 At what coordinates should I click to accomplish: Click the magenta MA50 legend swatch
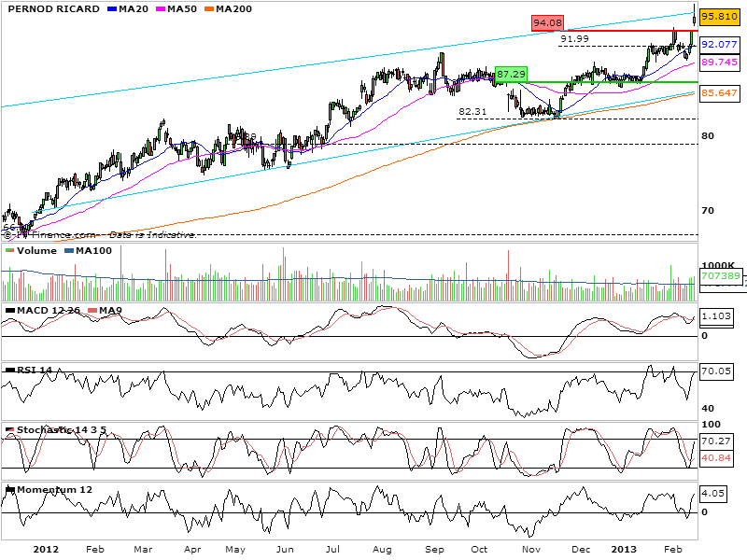(161, 9)
